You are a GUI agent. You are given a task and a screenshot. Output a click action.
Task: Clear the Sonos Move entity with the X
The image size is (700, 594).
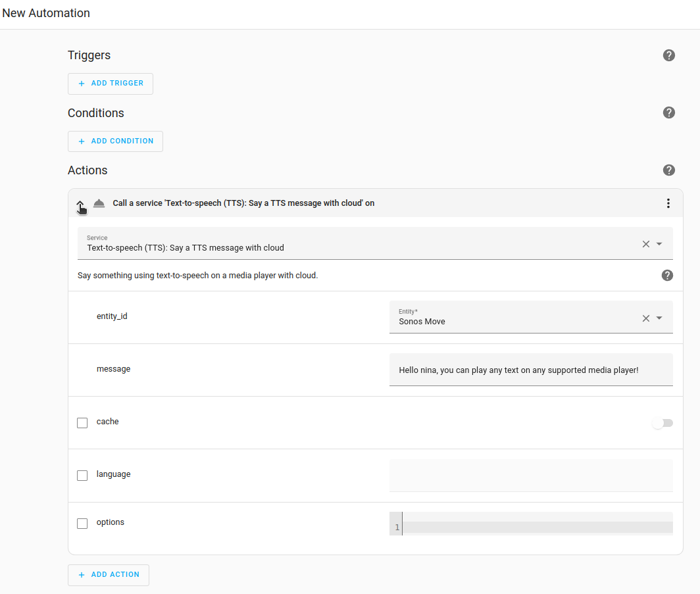(x=645, y=317)
